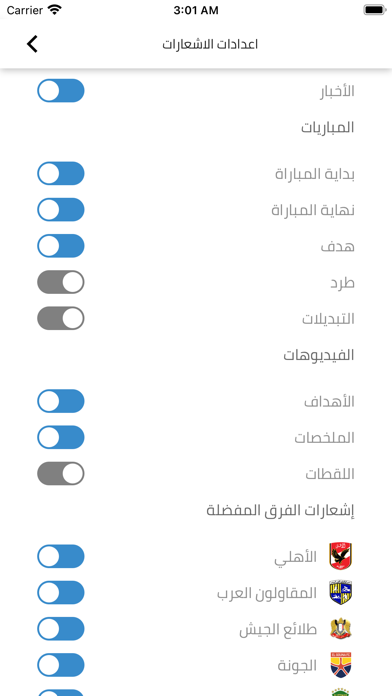Tap the Al Ahly club logo
Image resolution: width=392 pixels, height=696 pixels.
(341, 556)
